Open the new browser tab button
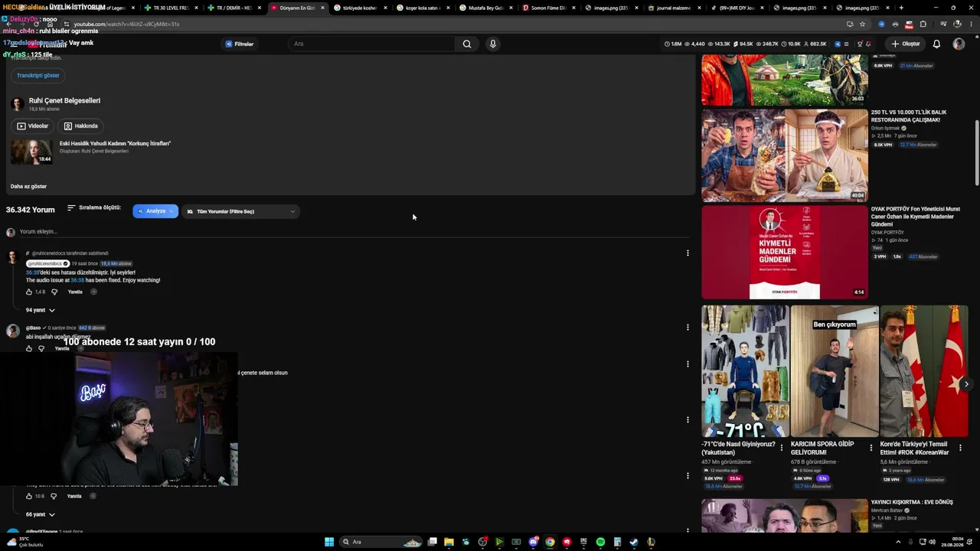The image size is (980, 551). click(900, 8)
